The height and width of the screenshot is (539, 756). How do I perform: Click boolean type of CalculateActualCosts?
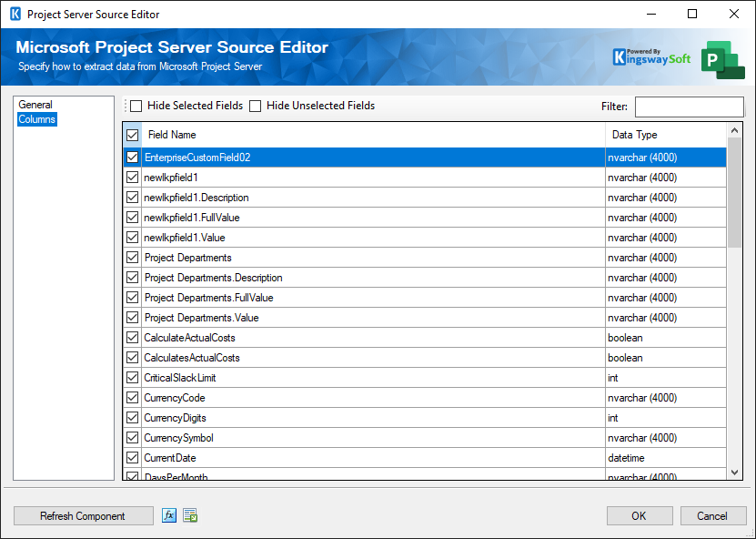[666, 338]
